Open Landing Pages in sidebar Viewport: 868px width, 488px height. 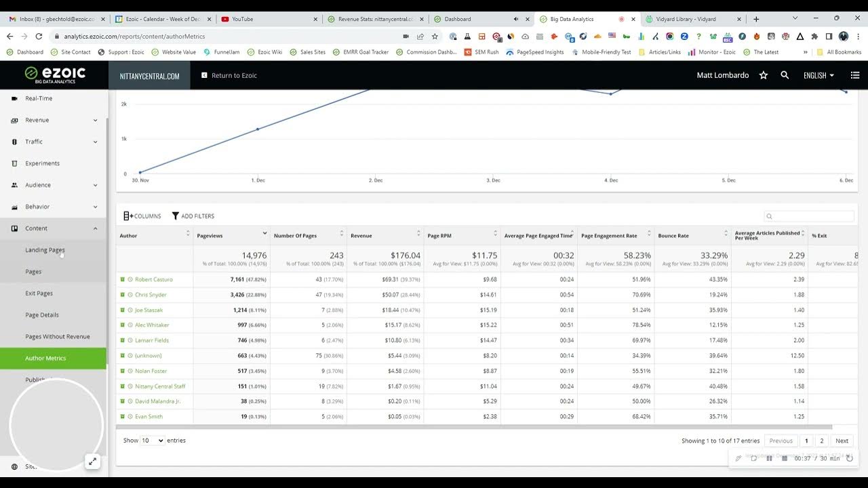click(45, 250)
